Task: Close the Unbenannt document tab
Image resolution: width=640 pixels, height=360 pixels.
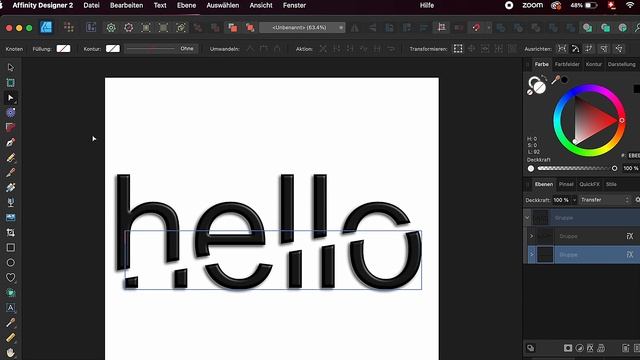Action: pos(341,28)
